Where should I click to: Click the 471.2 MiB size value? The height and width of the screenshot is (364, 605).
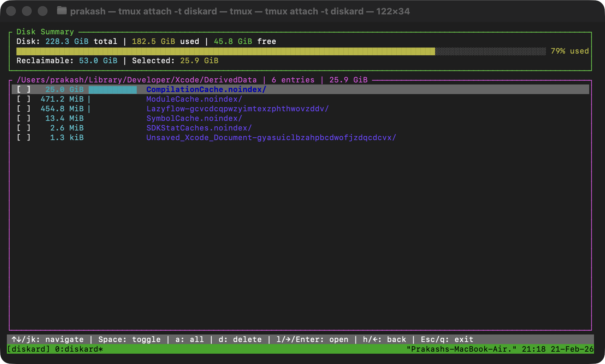tap(62, 99)
